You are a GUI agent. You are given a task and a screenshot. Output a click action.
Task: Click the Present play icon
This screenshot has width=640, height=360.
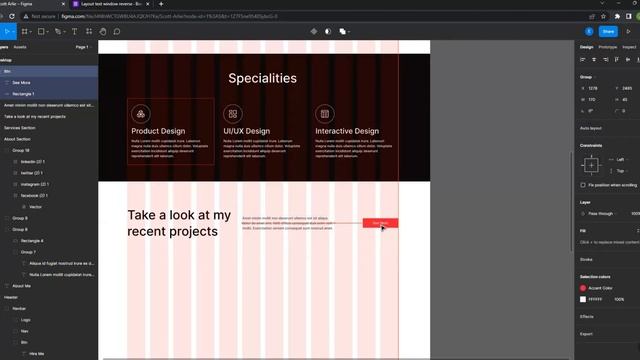click(628, 31)
